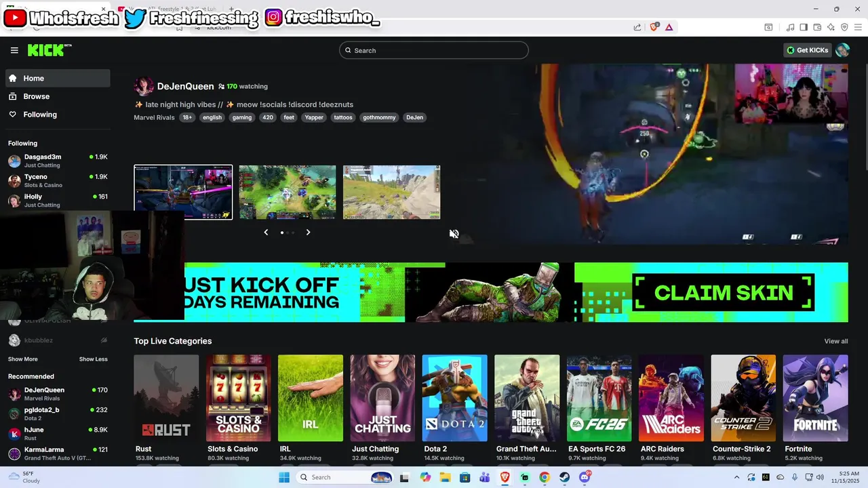This screenshot has height=488, width=868.
Task: Click the Get KICKs button
Action: (x=807, y=50)
